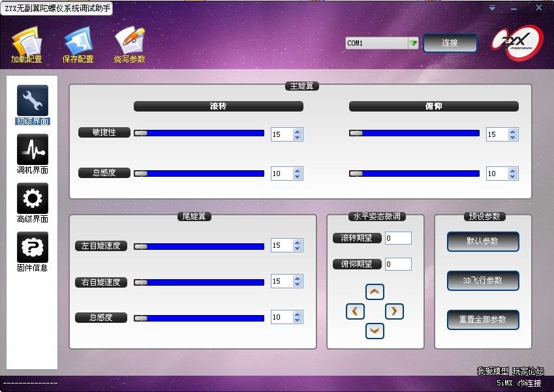Click the 右自旋速度 label

(101, 282)
